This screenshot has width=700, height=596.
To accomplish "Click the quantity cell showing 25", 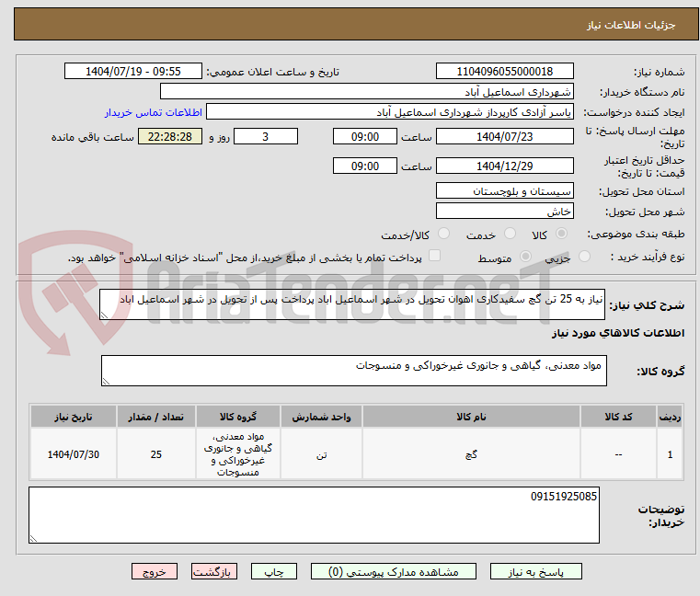I will [x=156, y=454].
